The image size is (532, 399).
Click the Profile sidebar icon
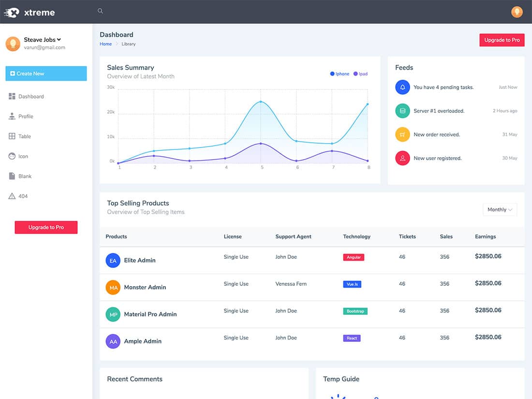click(12, 117)
